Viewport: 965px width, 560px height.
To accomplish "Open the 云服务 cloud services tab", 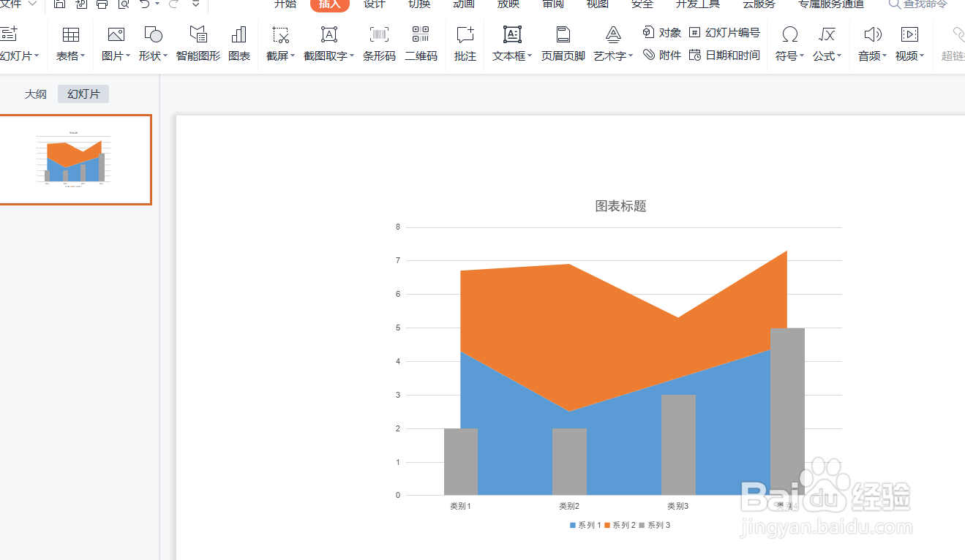I will click(x=759, y=4).
